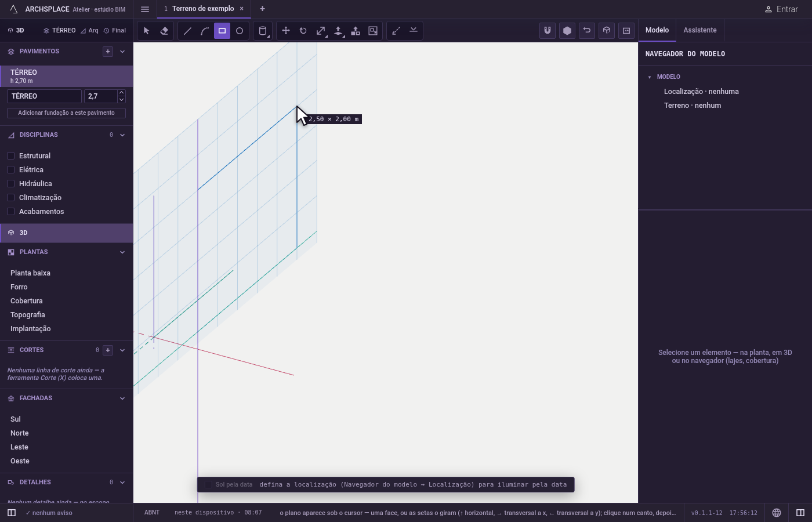Activate the rectangle drawing tool
This screenshot has height=522, width=812.
222,31
